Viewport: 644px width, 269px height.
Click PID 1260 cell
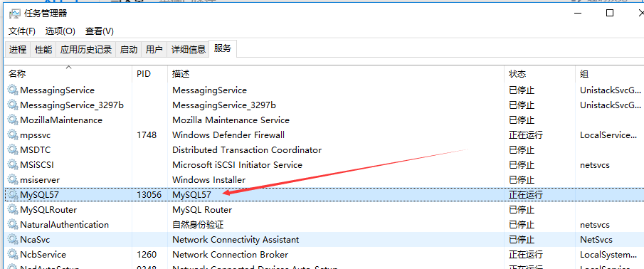point(147,255)
